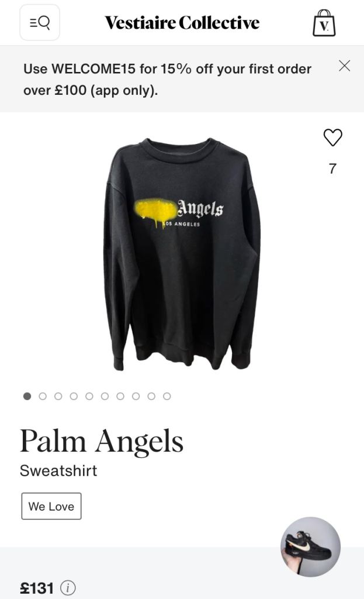Select the seventh image carousel dot
This screenshot has width=364, height=599.
tap(120, 396)
